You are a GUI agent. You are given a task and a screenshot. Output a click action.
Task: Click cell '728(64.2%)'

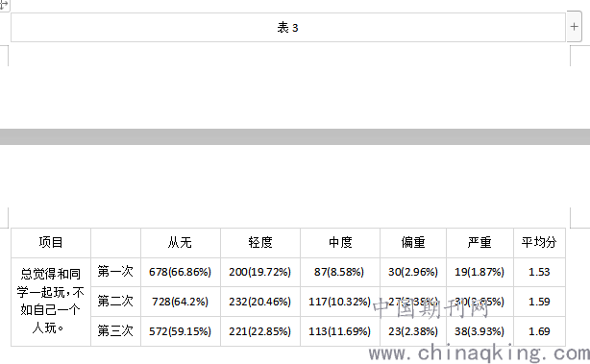click(x=181, y=302)
